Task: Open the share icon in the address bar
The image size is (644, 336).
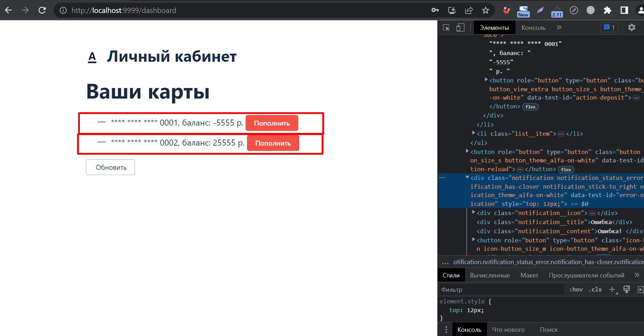Action: (469, 10)
